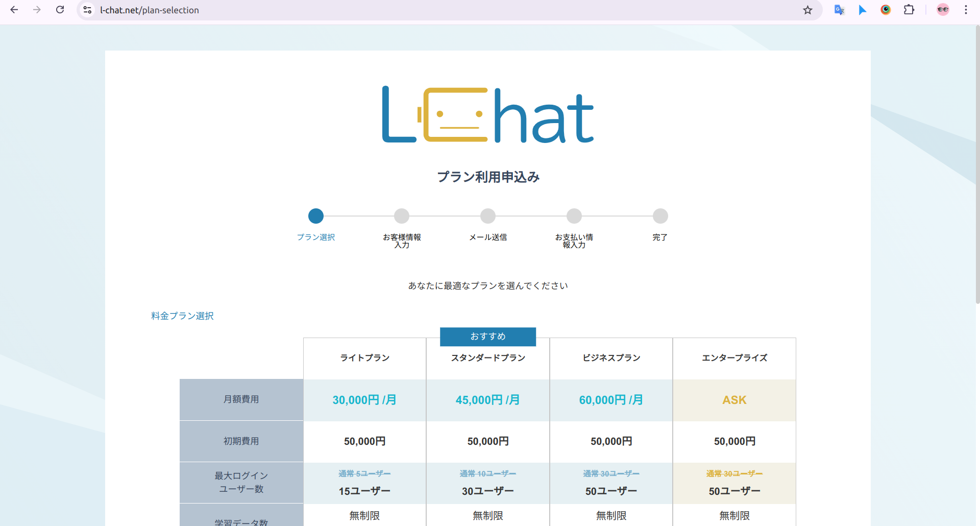
Task: Select the プラン選択 step circle
Action: (x=316, y=216)
